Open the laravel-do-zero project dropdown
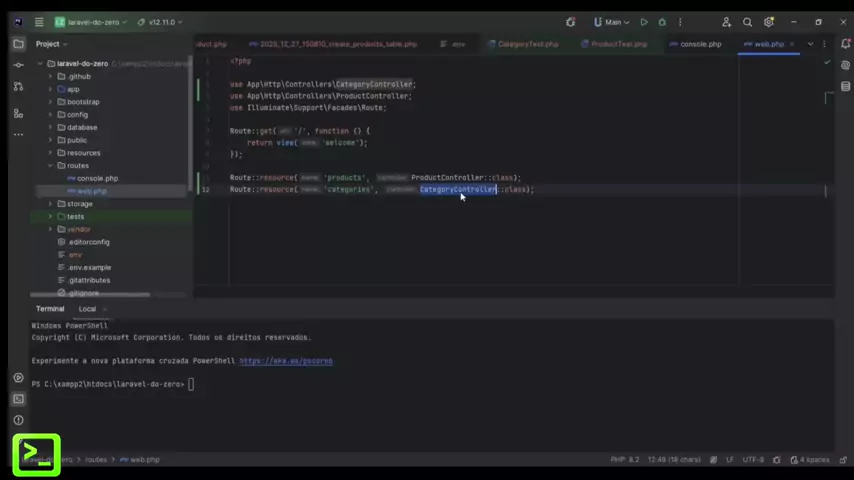Screen dimensions: 854x480 click(x=91, y=22)
